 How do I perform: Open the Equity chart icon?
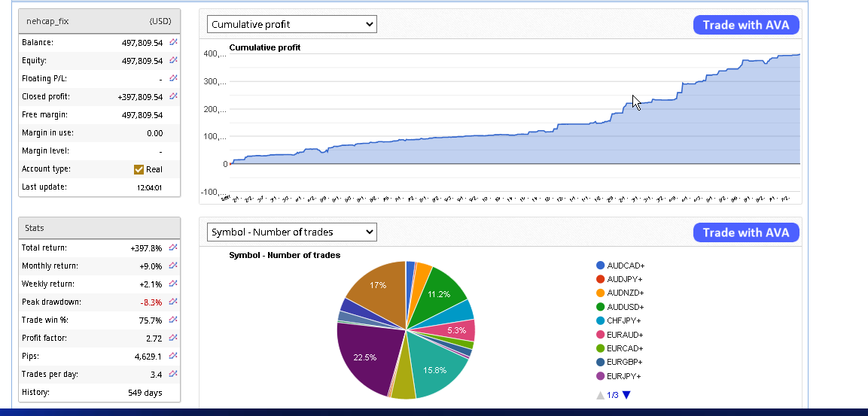(173, 61)
